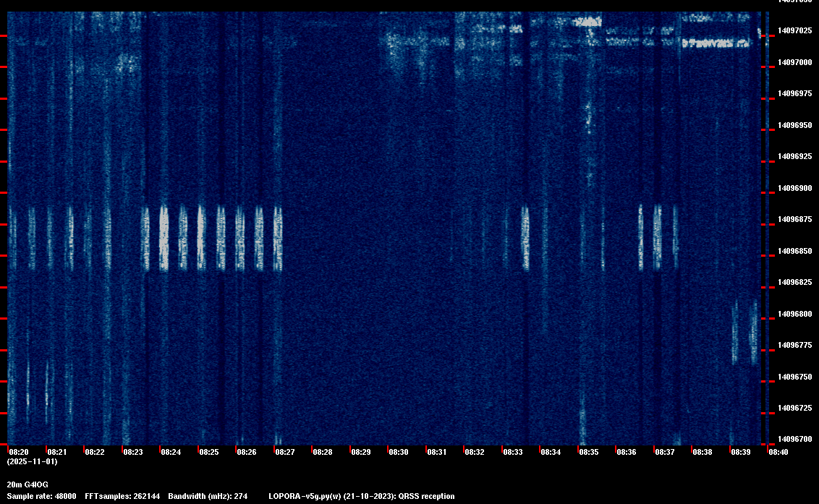Click the 14096950 frequency label
The image size is (819, 504).
795,125
